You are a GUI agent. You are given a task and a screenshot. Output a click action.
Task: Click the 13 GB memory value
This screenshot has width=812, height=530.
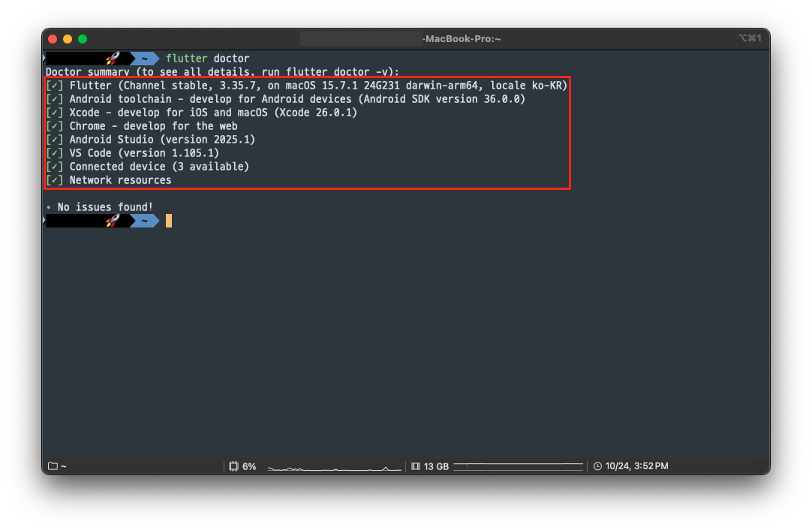(x=436, y=466)
